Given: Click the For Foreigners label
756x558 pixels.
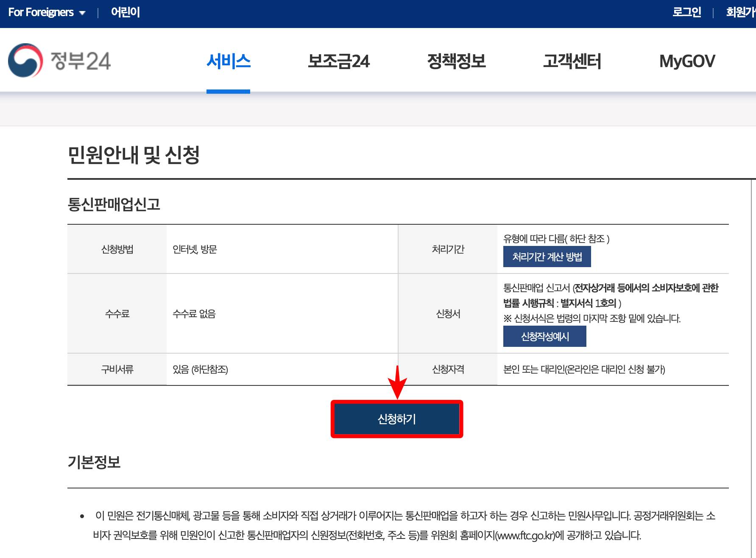Looking at the screenshot, I should tap(40, 12).
